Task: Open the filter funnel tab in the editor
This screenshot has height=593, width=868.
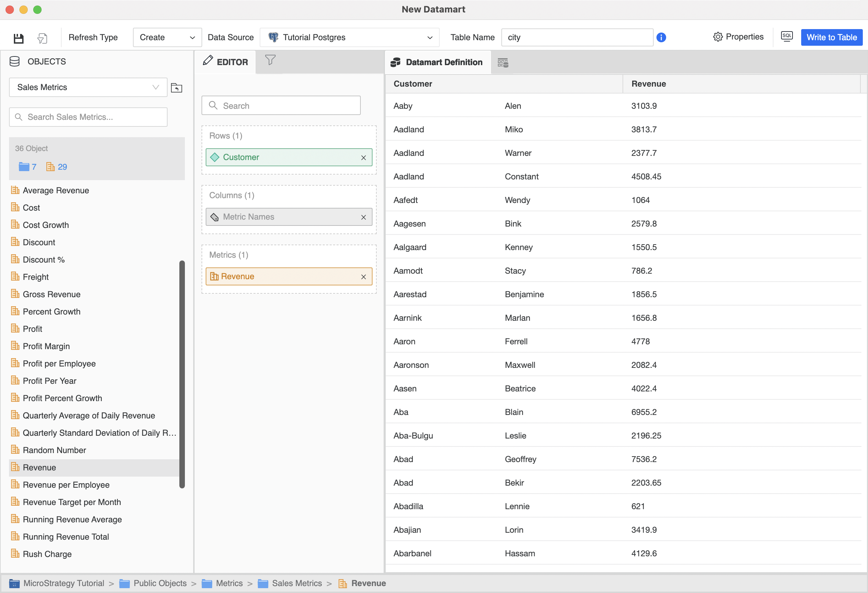Action: [270, 60]
